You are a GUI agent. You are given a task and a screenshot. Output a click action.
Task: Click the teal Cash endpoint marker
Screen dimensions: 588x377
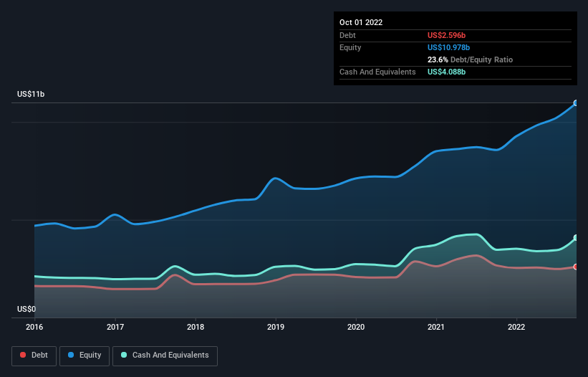coord(576,238)
